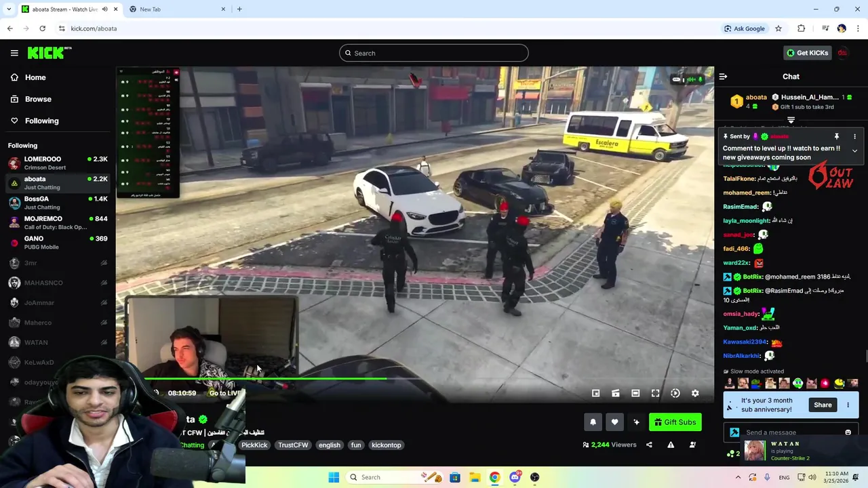
Task: Select the PickKick tag
Action: pyautogui.click(x=254, y=445)
